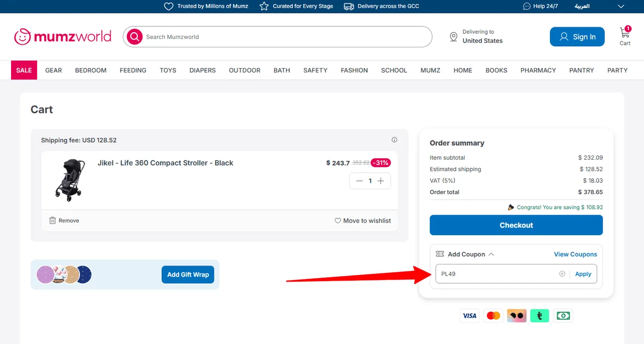Viewport: 644px width, 344px height.
Task: Click the search magnifier icon
Action: (134, 37)
